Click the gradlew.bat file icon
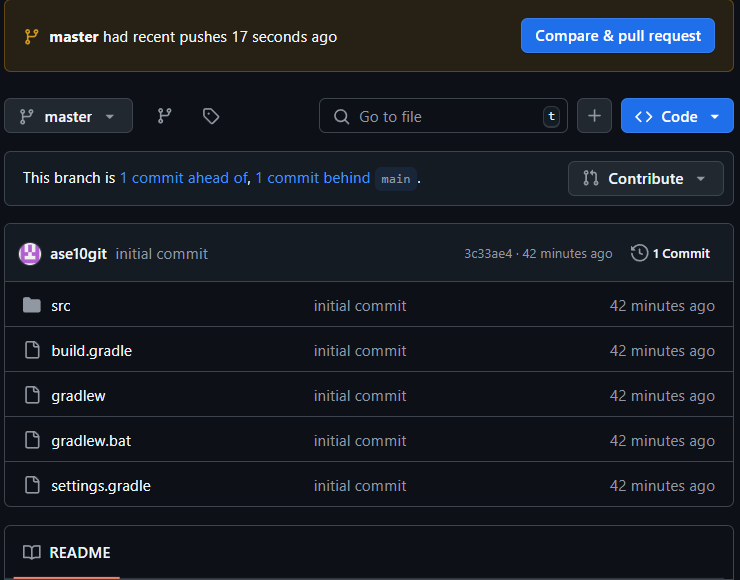Screen dimensions: 740x580 coord(32,440)
